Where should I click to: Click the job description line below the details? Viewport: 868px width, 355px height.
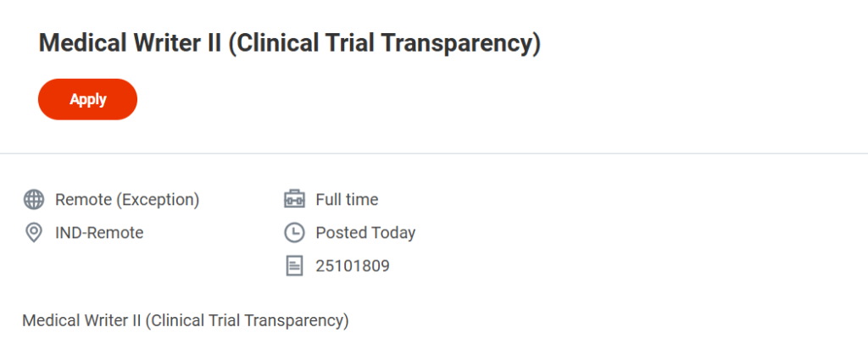[186, 320]
